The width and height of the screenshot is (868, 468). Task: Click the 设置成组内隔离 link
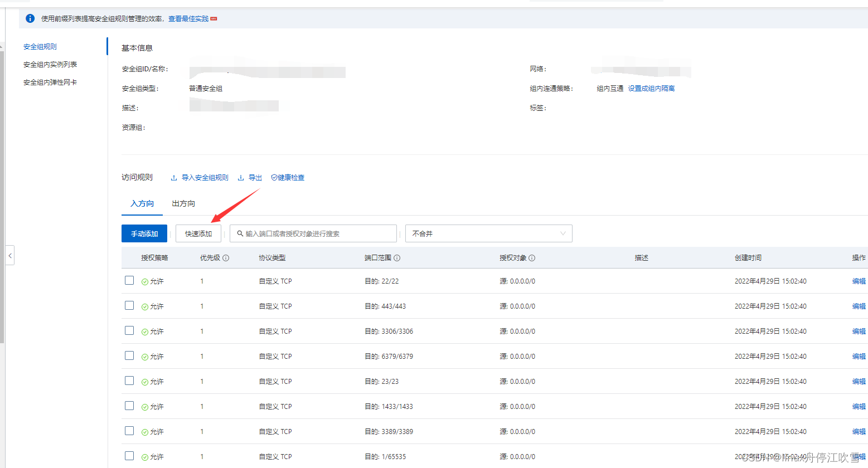(651, 89)
